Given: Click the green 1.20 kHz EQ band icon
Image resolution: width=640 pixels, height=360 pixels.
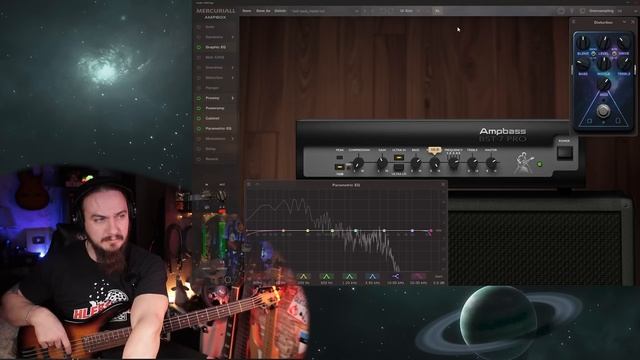Looking at the screenshot, I should tap(349, 277).
